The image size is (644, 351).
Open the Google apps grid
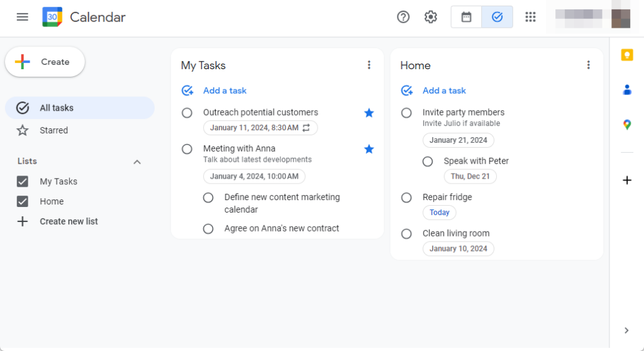point(531,17)
